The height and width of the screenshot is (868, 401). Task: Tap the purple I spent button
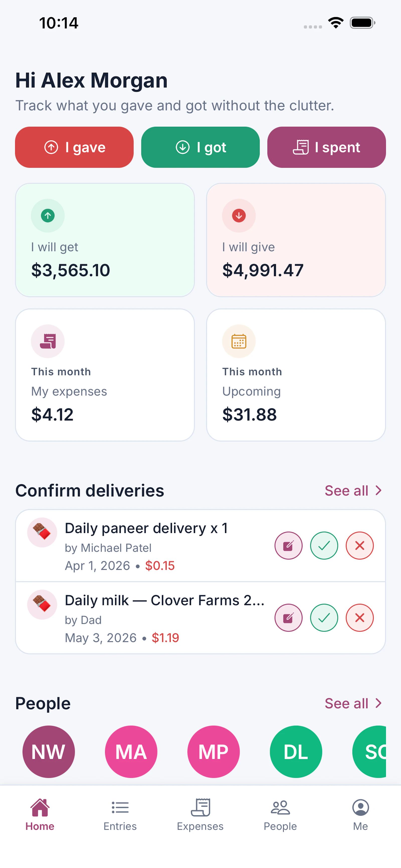click(x=327, y=147)
